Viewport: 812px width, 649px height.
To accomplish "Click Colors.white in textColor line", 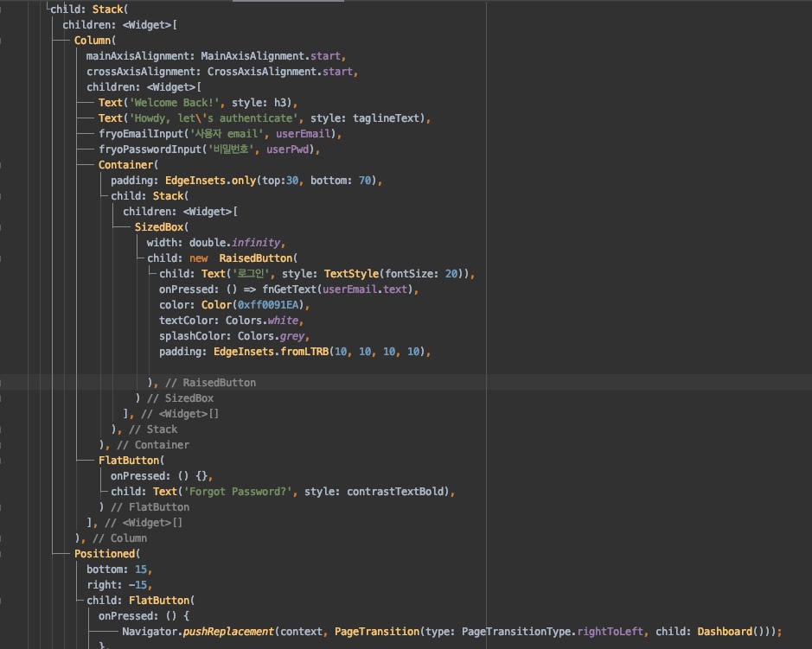I will [261, 321].
